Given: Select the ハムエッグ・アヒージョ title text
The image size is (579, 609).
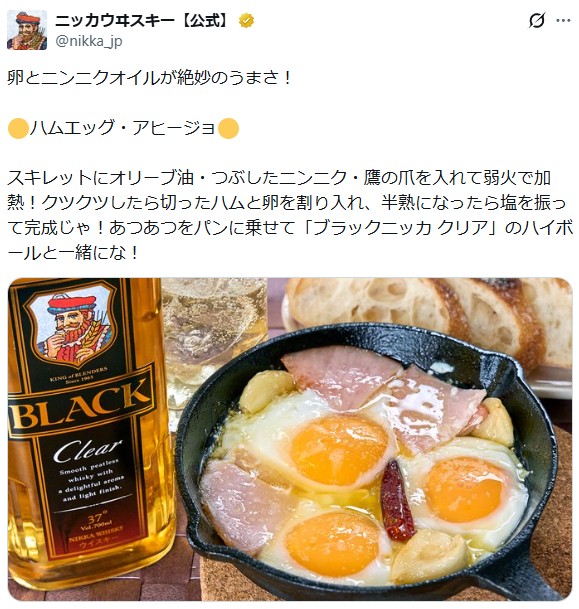Looking at the screenshot, I should (123, 128).
